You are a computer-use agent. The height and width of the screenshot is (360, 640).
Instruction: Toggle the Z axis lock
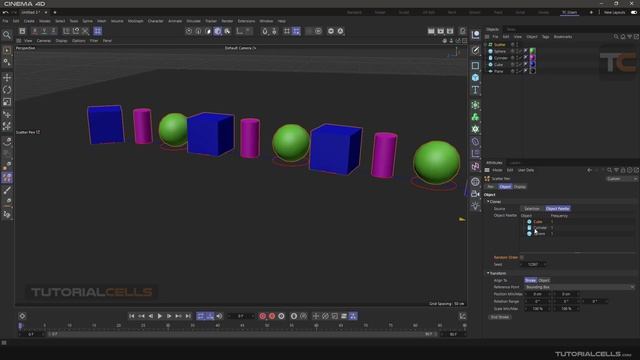coord(53,31)
